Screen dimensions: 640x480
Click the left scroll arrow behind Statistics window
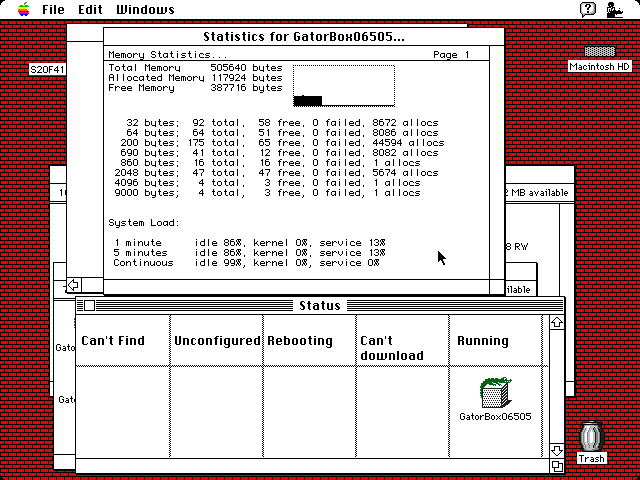73,284
